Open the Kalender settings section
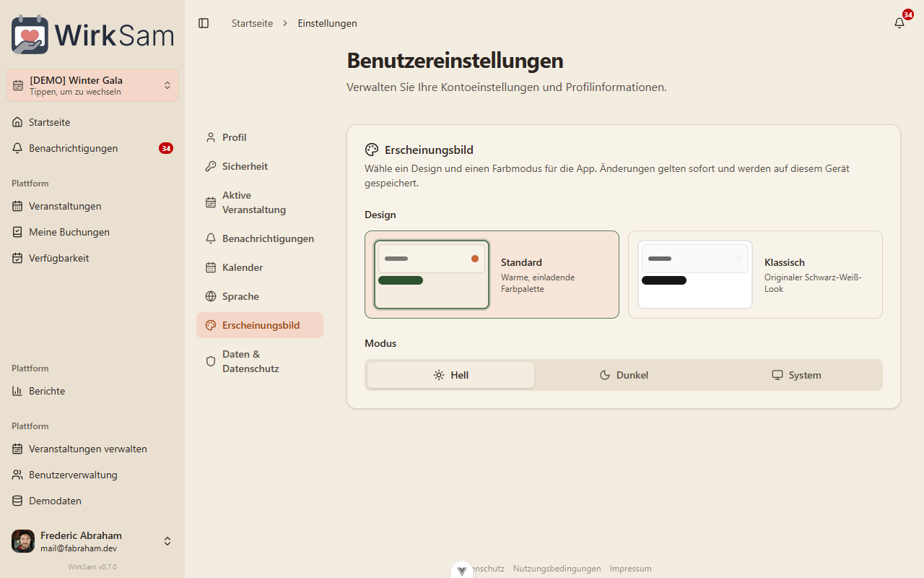The image size is (924, 578). pyautogui.click(x=260, y=267)
